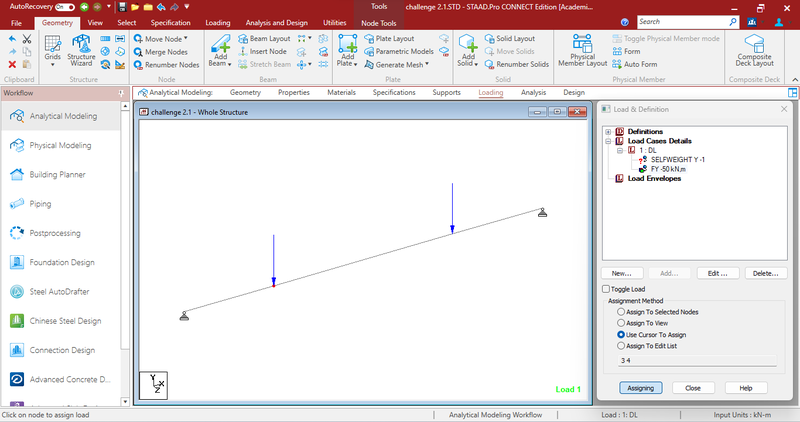
Task: Open Analysis and Design ribbon tab
Action: (x=277, y=23)
